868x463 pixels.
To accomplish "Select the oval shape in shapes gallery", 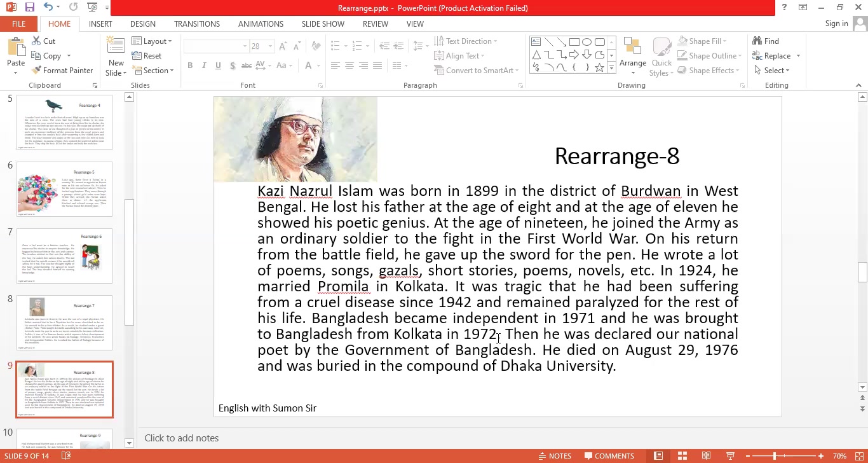I will [587, 42].
